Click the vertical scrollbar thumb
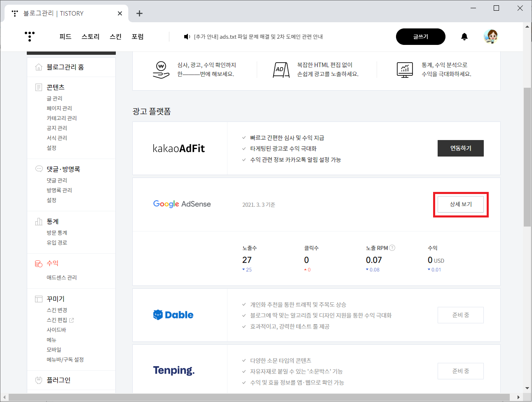Viewport: 532px width, 402px height. click(x=527, y=157)
